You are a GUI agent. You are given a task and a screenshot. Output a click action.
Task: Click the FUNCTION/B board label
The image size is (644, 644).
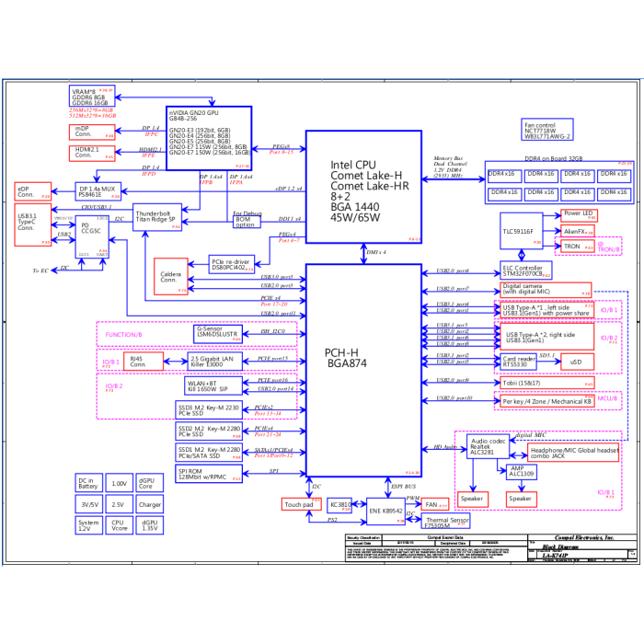(123, 334)
